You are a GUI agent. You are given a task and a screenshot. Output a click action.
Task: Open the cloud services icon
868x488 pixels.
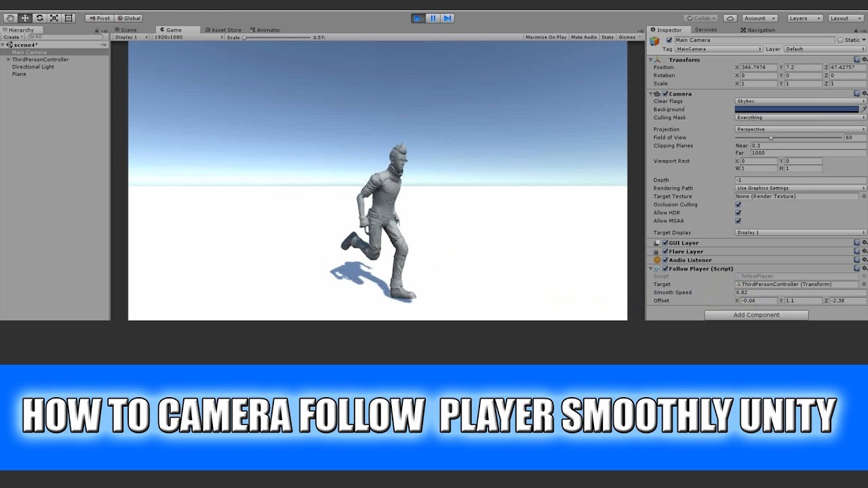(x=730, y=18)
